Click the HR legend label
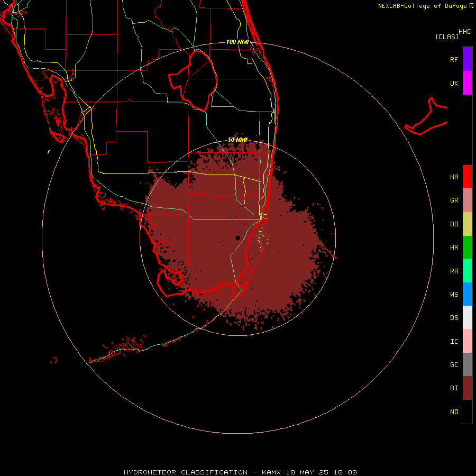The width and height of the screenshot is (476, 476). point(454,248)
